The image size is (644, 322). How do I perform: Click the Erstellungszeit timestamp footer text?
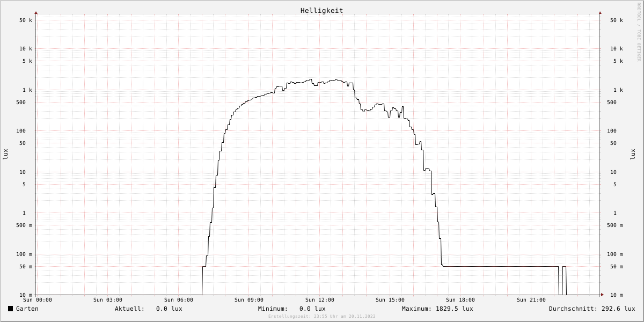click(x=322, y=317)
